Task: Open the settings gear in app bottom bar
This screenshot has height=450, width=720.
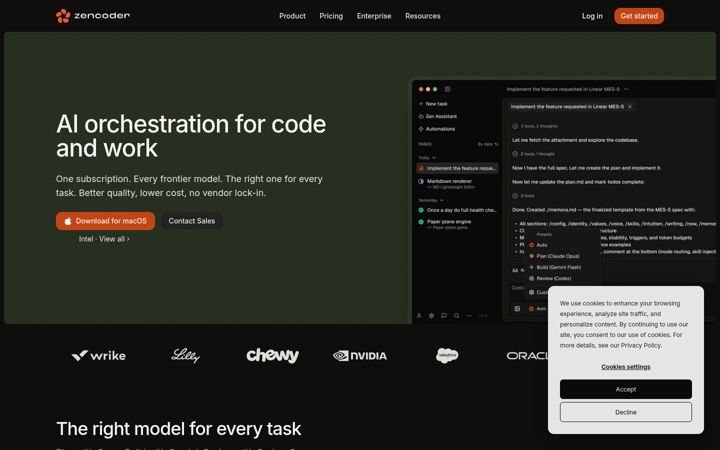Action: pos(431,315)
